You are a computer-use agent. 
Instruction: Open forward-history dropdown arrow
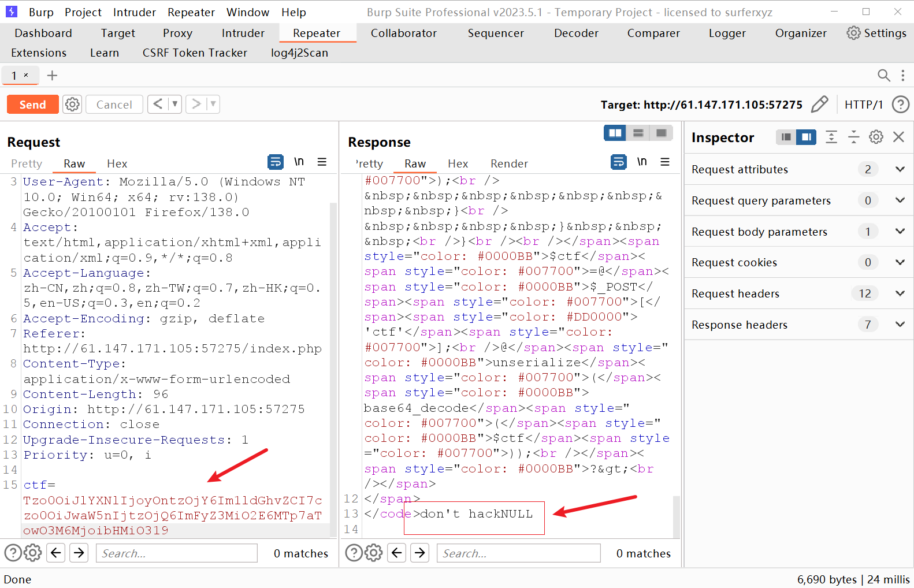click(213, 104)
